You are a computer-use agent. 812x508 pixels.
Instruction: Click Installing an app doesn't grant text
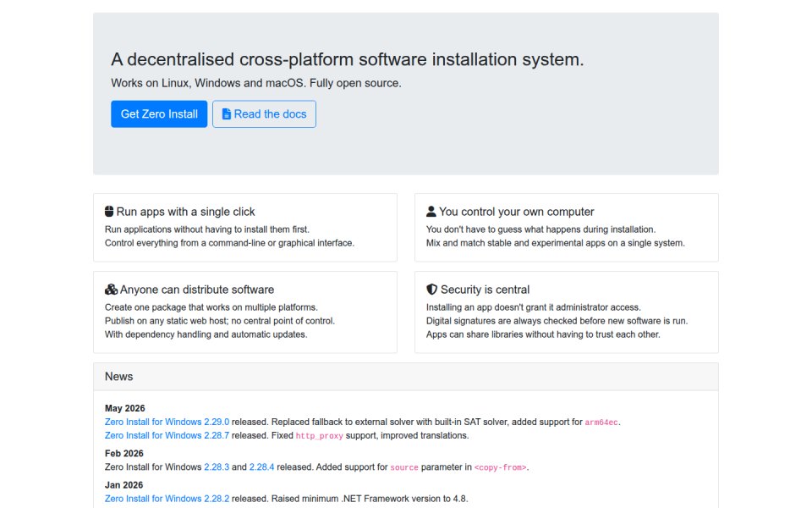(534, 306)
